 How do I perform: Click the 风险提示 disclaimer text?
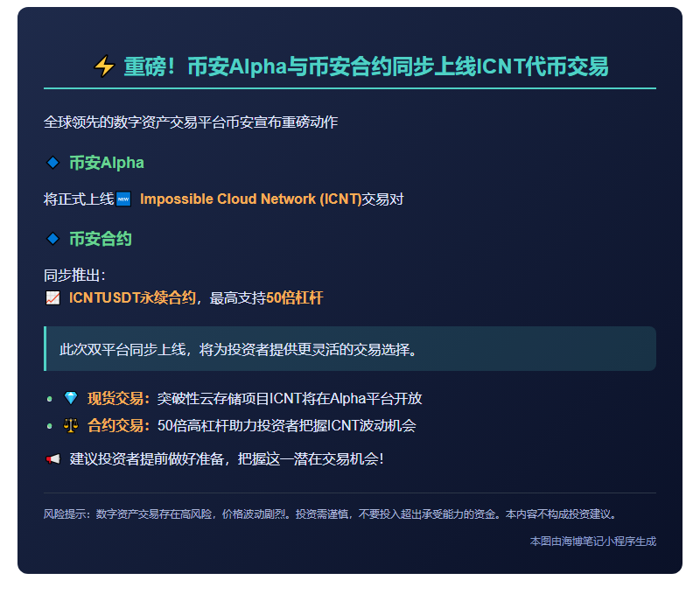(331, 514)
